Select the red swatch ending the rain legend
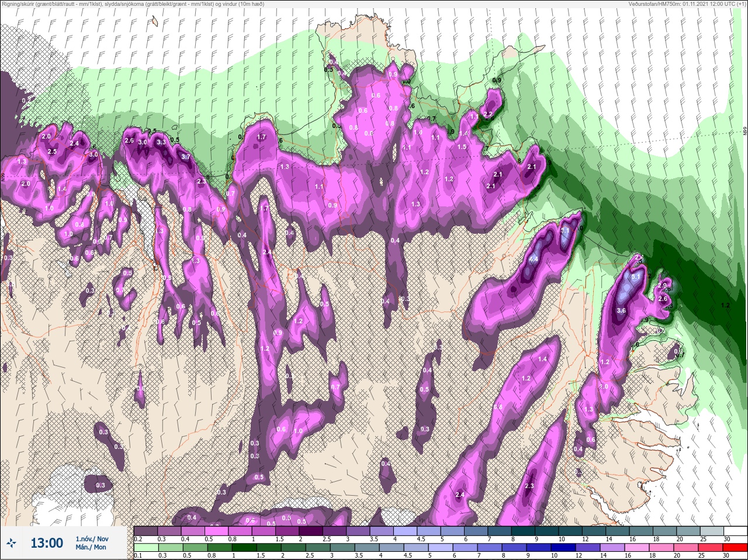 tap(735, 548)
